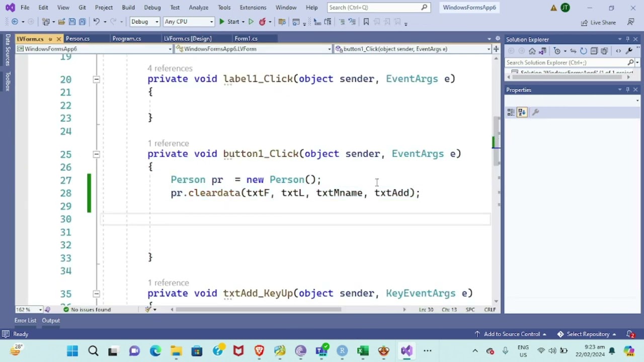Screen dimensions: 644x362
Task: Open the WindowsFormsApp6 project navigation dropdown
Action: click(95, 49)
